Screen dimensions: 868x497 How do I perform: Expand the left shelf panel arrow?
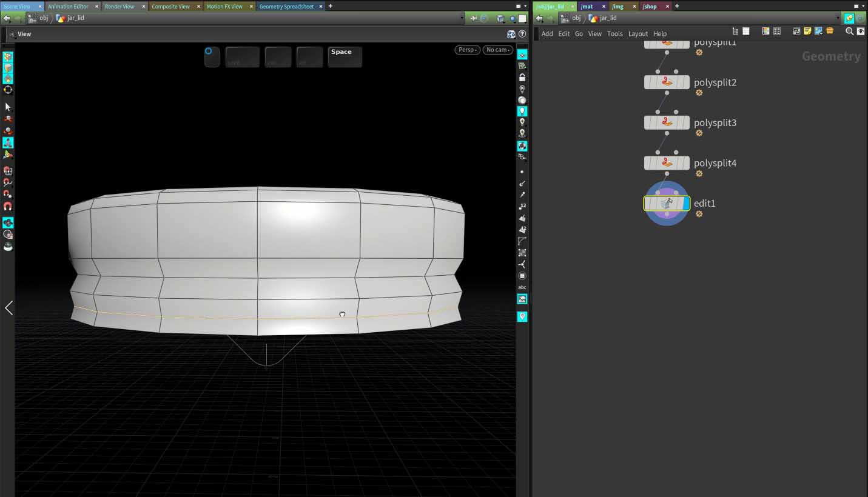[x=8, y=308]
